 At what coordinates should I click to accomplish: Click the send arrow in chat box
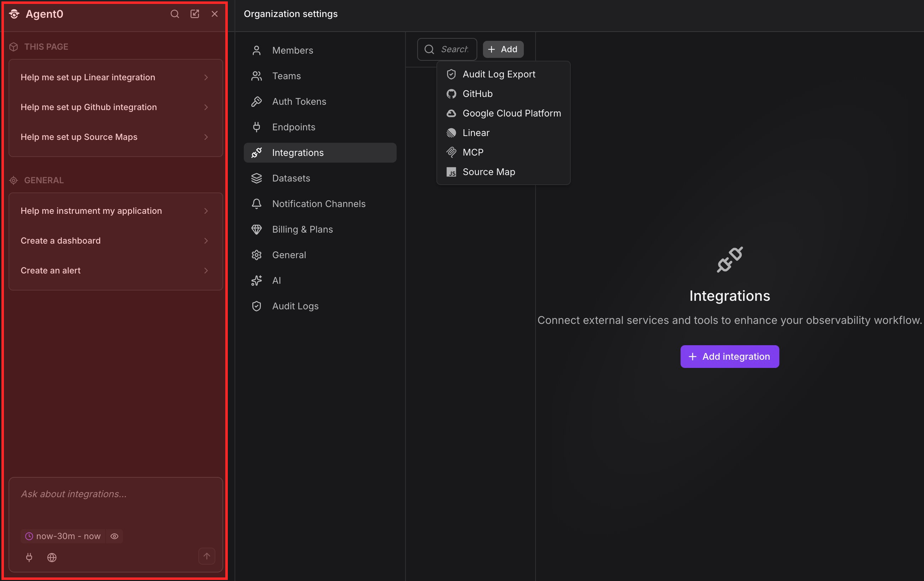point(206,556)
